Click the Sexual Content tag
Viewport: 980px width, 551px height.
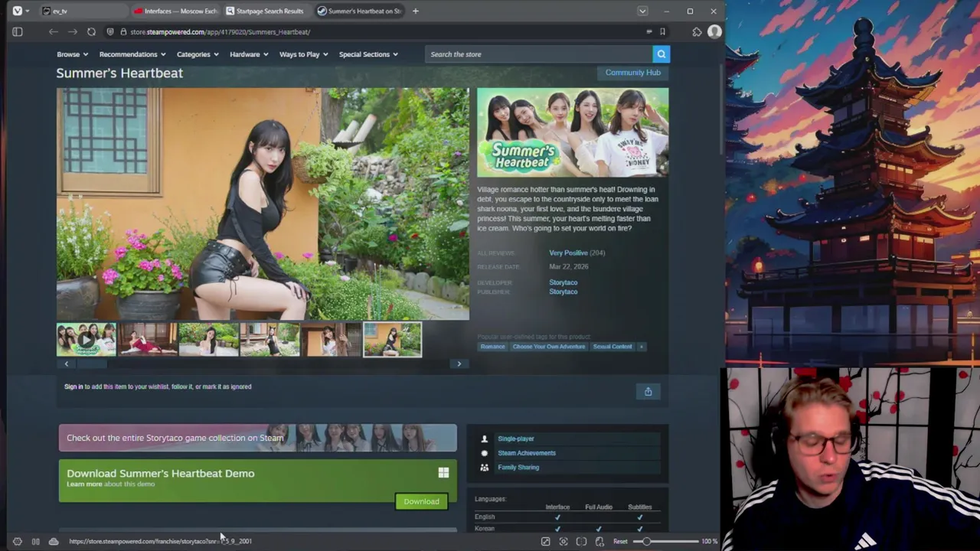coord(612,347)
